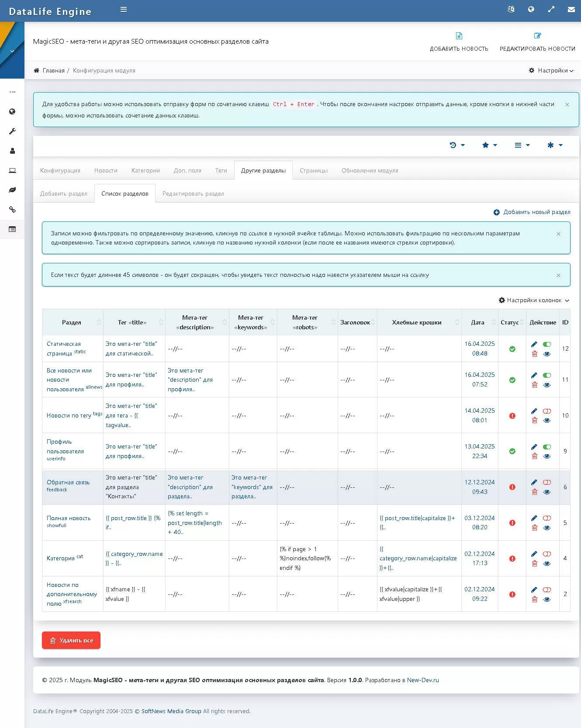Click Добавить новый раздел link
This screenshot has height=728, width=581.
coord(532,212)
